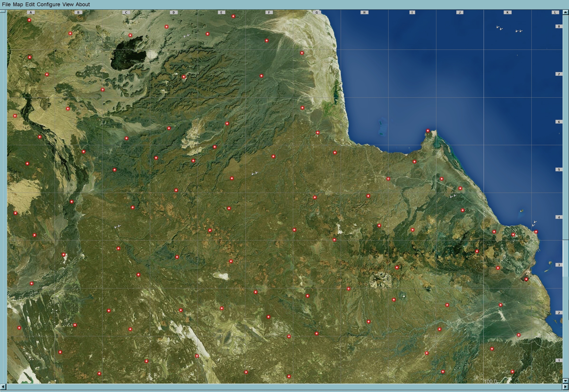The height and width of the screenshot is (392, 569).
Task: Open the Configure menu
Action: tap(48, 4)
